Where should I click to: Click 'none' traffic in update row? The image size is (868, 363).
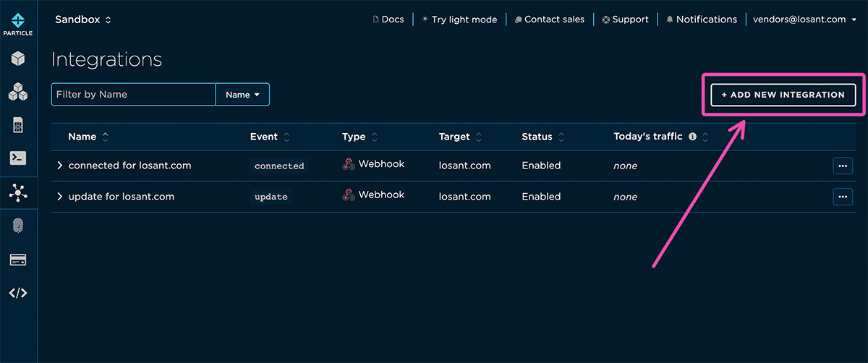(x=626, y=197)
